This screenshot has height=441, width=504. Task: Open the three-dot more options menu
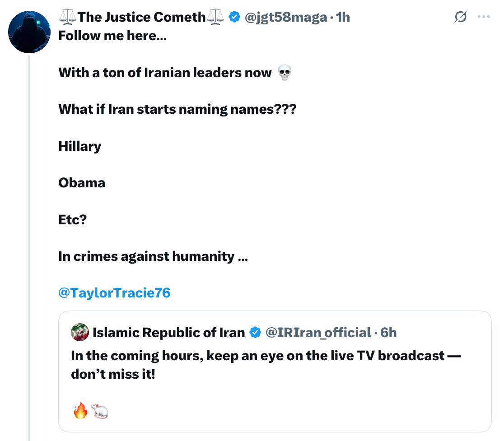[x=484, y=17]
